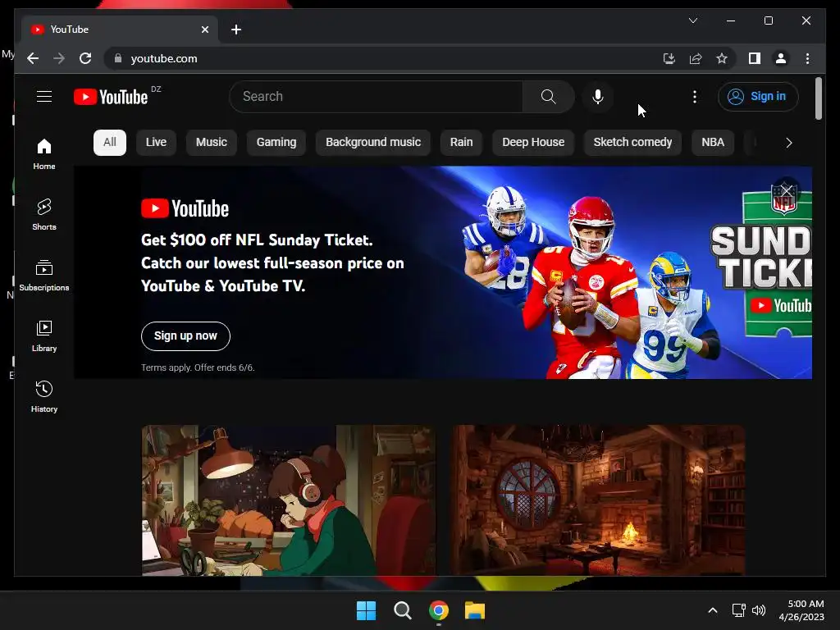
Task: Select the Rain filter chip
Action: [x=461, y=143]
